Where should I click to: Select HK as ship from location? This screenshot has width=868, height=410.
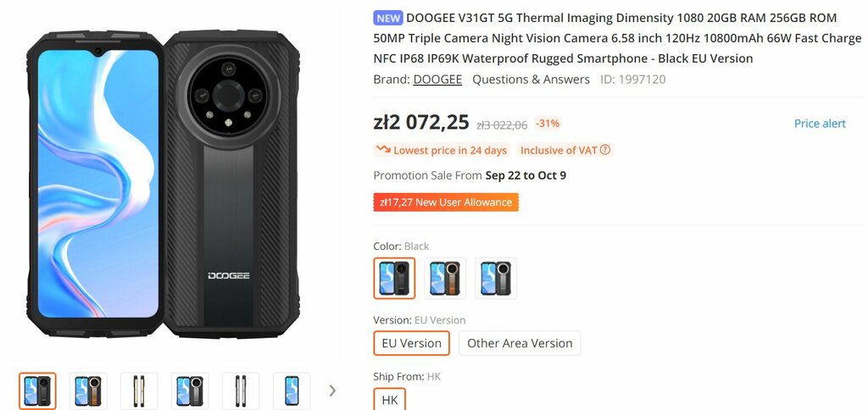tap(390, 400)
